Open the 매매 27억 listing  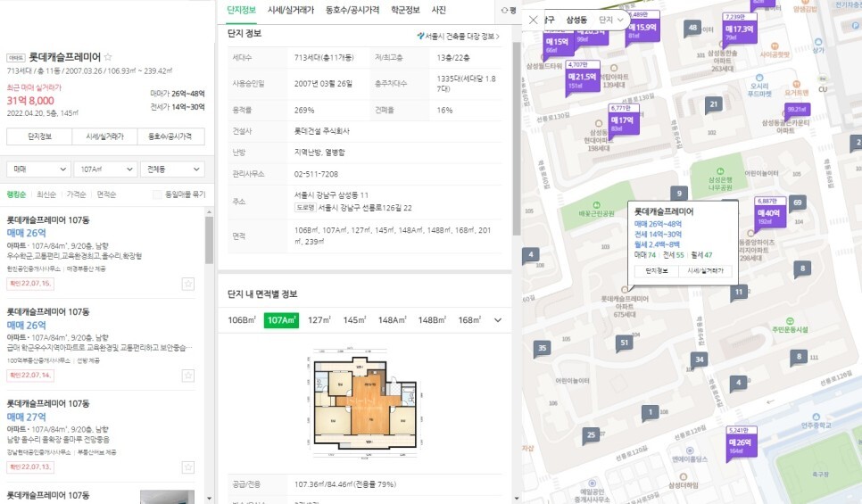[99, 434]
